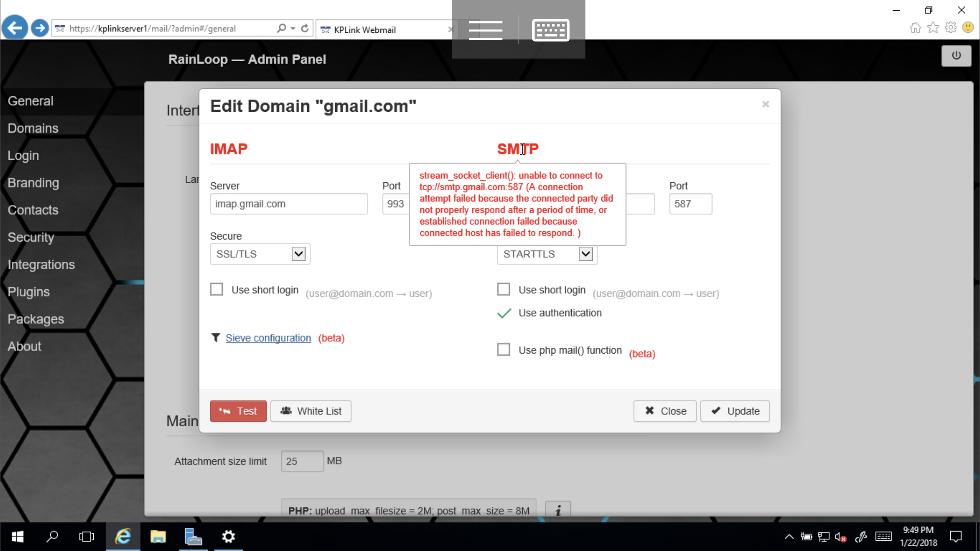Screen dimensions: 980x551
Task: Enable Use php mail() function
Action: pyautogui.click(x=504, y=350)
